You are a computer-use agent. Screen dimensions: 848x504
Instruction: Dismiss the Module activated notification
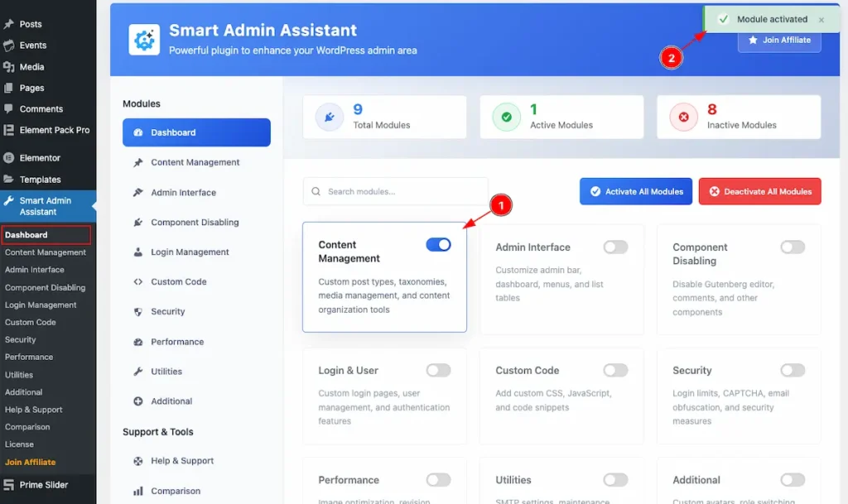coord(821,19)
